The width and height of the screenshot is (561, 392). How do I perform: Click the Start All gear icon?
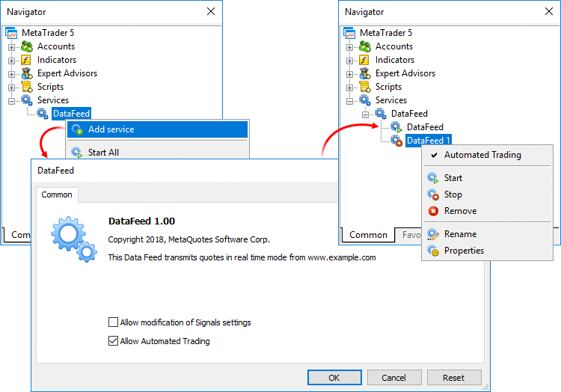pos(76,153)
